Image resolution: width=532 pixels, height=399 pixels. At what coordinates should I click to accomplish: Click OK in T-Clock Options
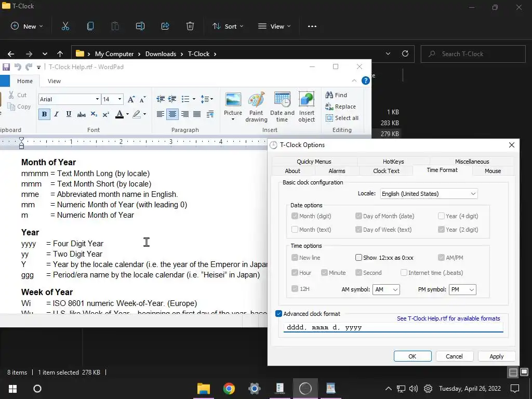pos(412,356)
